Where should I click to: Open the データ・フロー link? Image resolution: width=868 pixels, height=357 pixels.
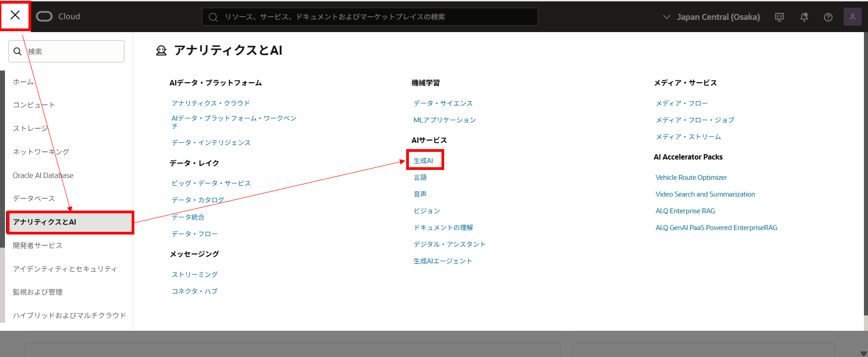coord(194,234)
